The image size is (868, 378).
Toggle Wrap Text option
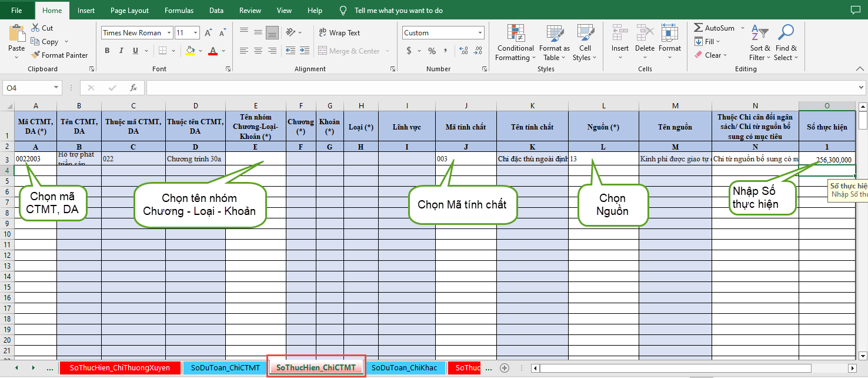click(339, 33)
